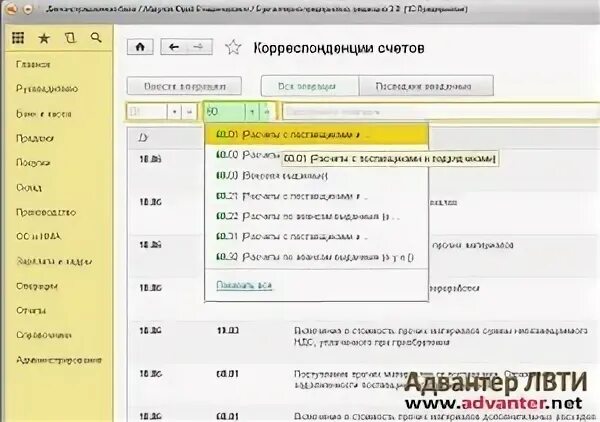This screenshot has height=422, width=600.
Task: Click the open button beside the credit field 60
Action: click(267, 112)
